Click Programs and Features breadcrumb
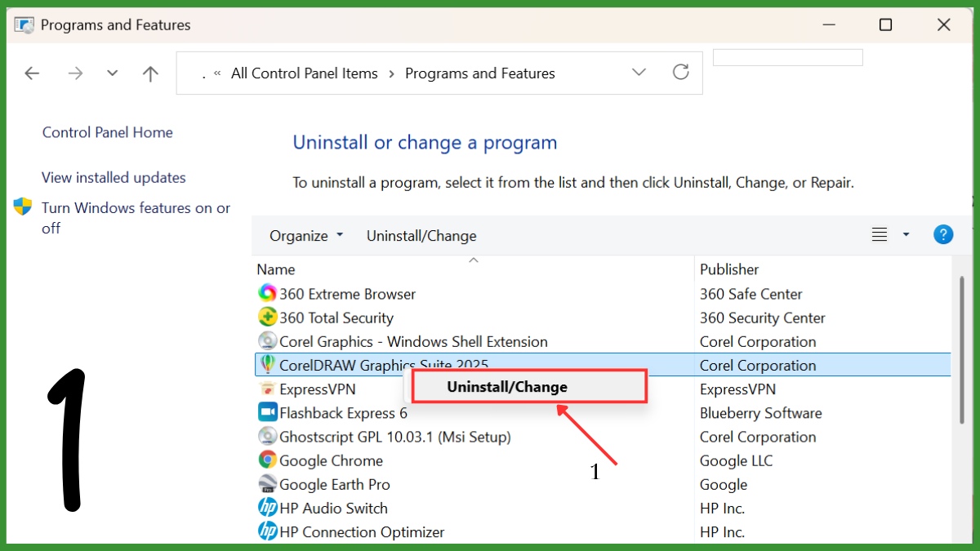This screenshot has height=551, width=980. point(480,73)
